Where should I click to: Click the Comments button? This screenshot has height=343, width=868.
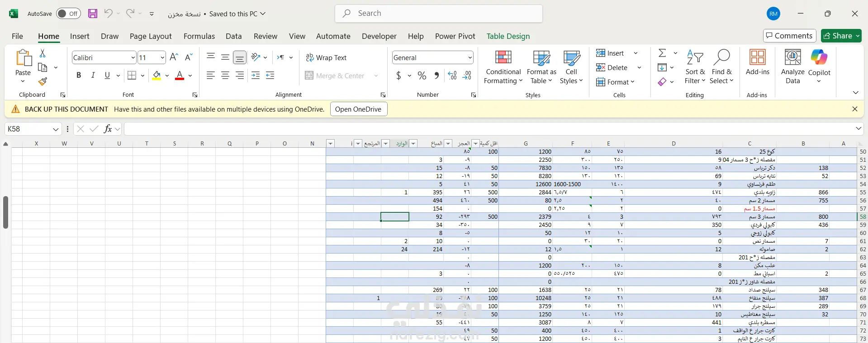click(789, 36)
